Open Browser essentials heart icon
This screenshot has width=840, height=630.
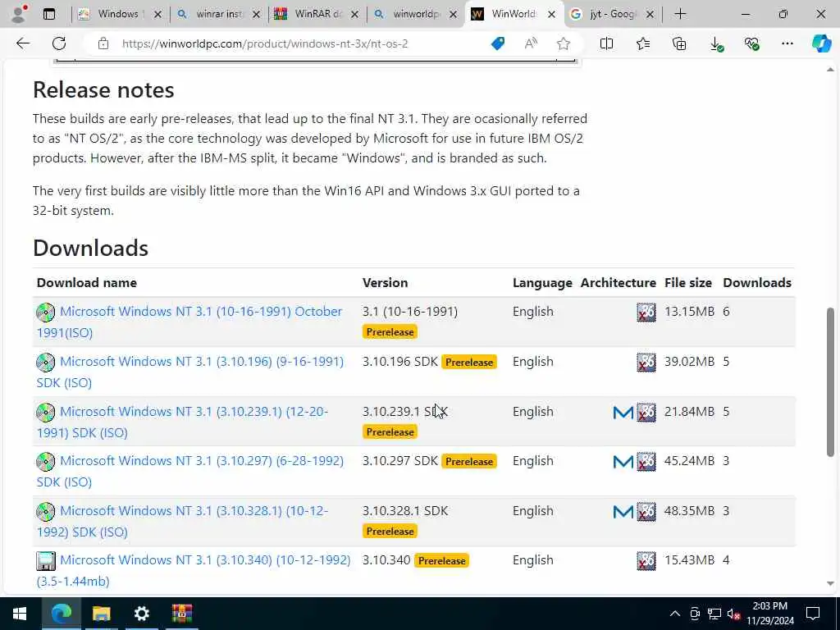click(x=752, y=44)
